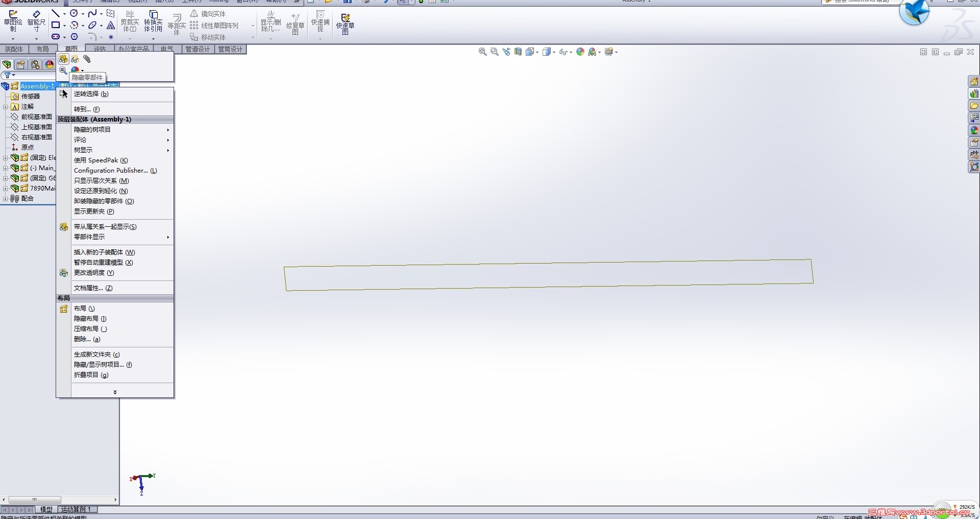Click the Previous View icon
The width and height of the screenshot is (980, 519).
coord(506,52)
